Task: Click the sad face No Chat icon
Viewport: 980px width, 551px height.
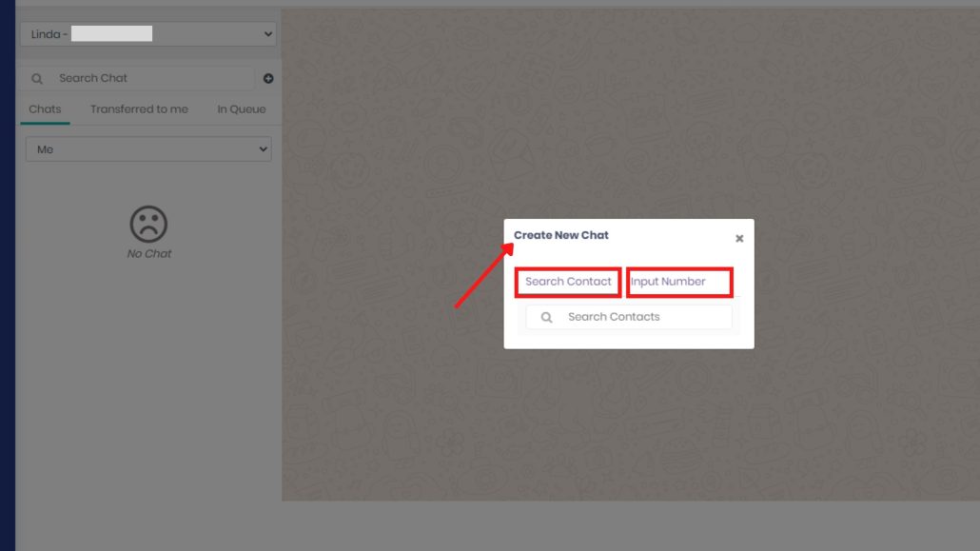Action: (x=148, y=224)
